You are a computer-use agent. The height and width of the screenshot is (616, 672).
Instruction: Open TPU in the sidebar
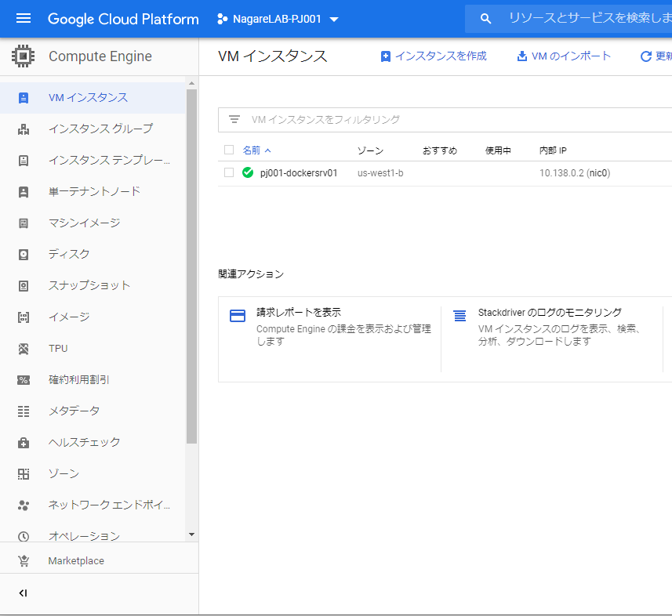(x=93, y=349)
